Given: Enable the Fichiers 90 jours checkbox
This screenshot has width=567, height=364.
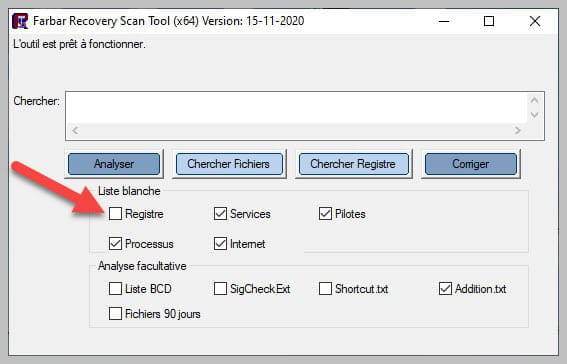Looking at the screenshot, I should click(115, 313).
